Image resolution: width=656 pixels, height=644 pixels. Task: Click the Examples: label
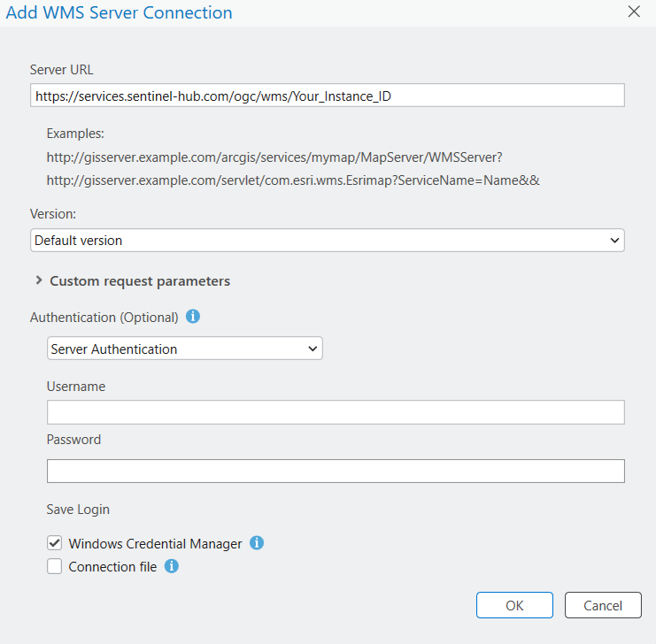pyautogui.click(x=75, y=134)
